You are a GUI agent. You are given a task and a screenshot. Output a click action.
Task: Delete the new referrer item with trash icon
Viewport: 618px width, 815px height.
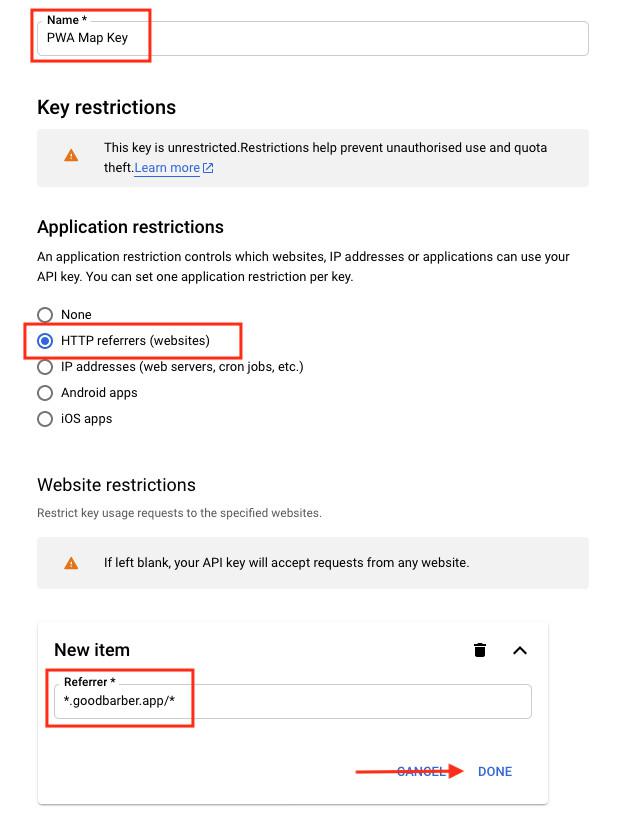480,650
